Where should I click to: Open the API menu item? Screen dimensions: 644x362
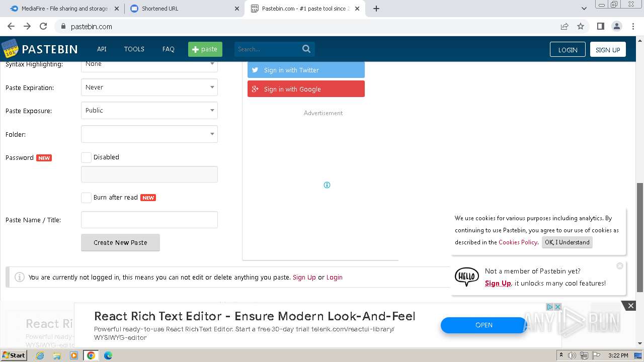102,49
